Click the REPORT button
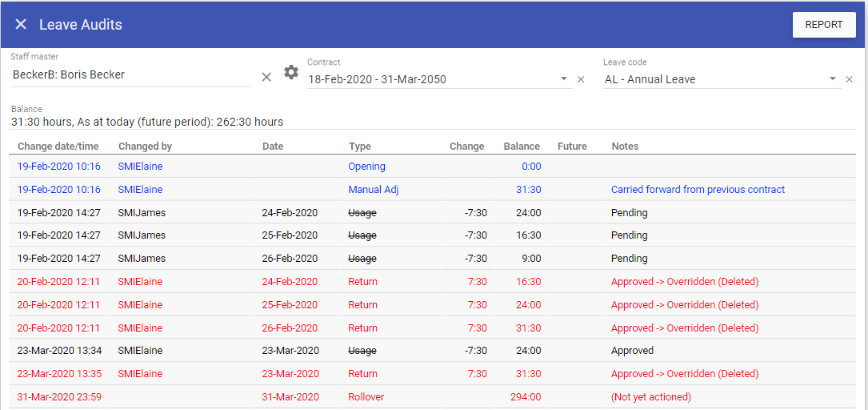 click(x=823, y=25)
